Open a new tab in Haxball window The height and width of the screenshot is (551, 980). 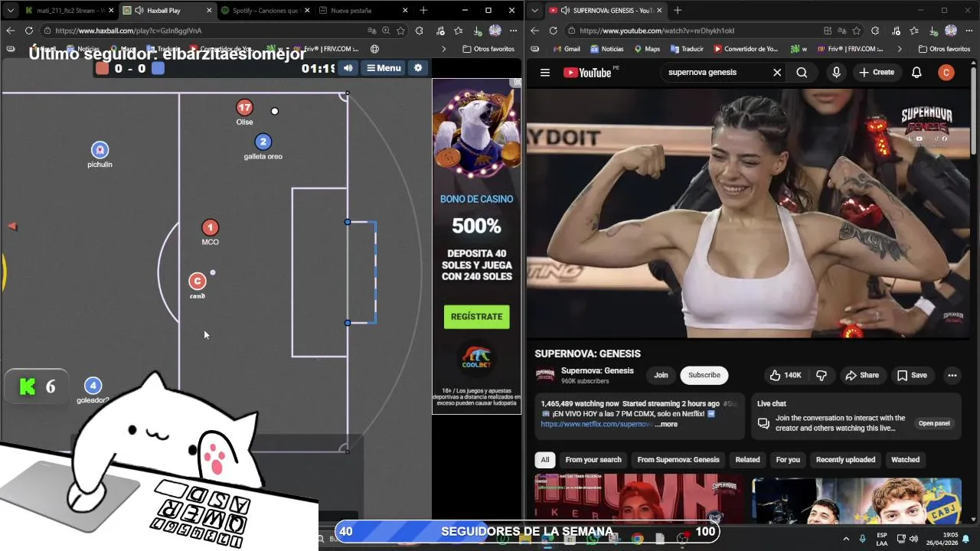click(423, 11)
